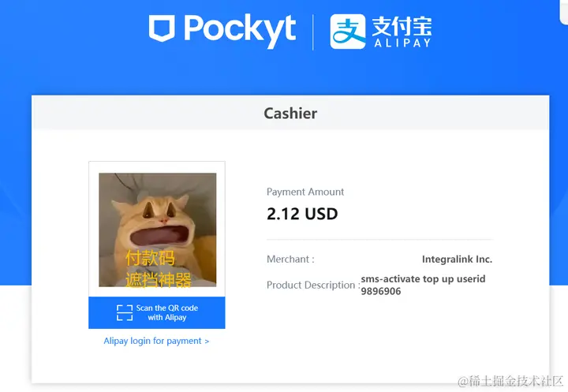This screenshot has width=568, height=392.
Task: Click the cat image covering QR code
Action: pos(158,230)
